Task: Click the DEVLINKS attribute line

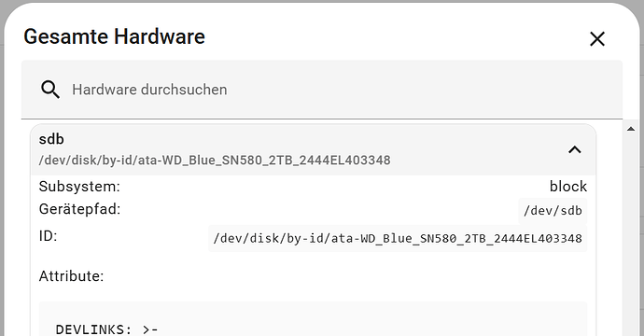Action: point(106,329)
